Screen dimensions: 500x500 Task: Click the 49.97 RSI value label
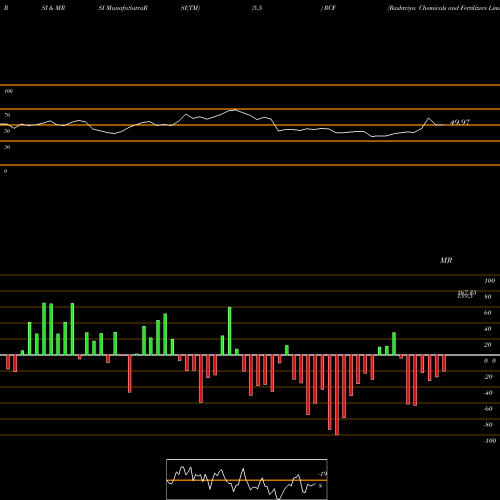click(460, 122)
